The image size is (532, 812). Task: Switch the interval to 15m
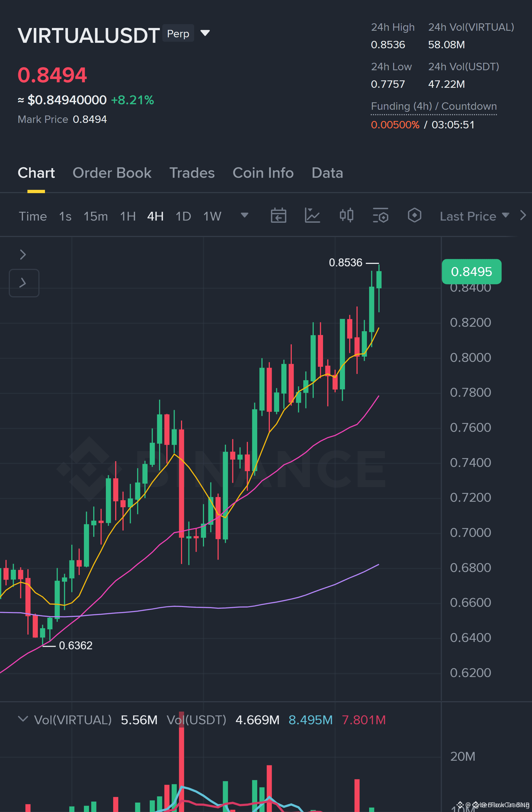tap(95, 216)
